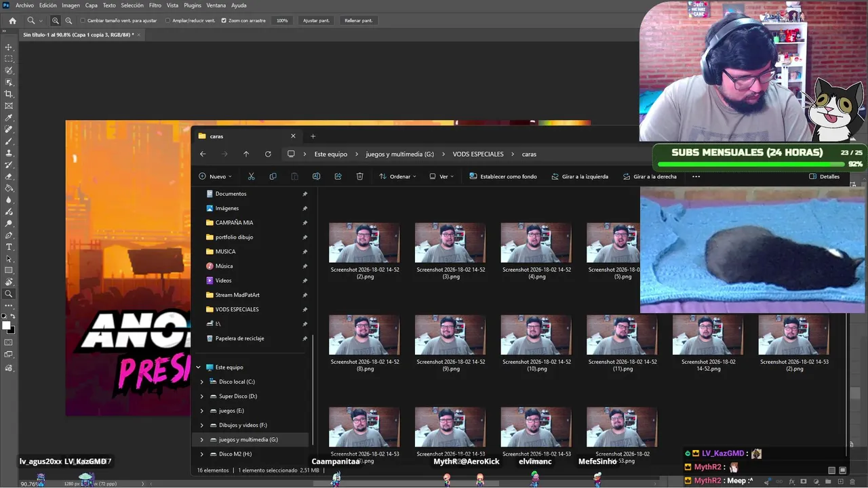Click the background color swatch
This screenshot has height=488, width=868.
coord(12,330)
